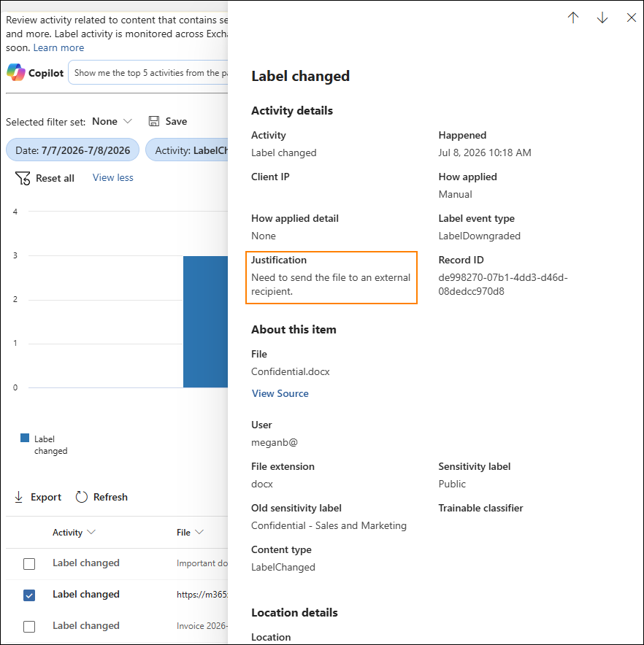Image resolution: width=644 pixels, height=645 pixels.
Task: Select the Justification text about external recipient
Action: (x=331, y=285)
